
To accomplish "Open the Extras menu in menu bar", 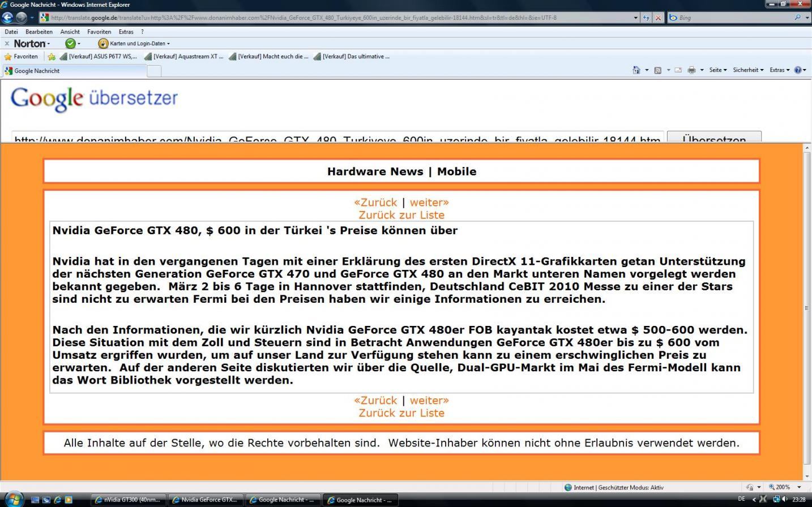I will coord(126,32).
